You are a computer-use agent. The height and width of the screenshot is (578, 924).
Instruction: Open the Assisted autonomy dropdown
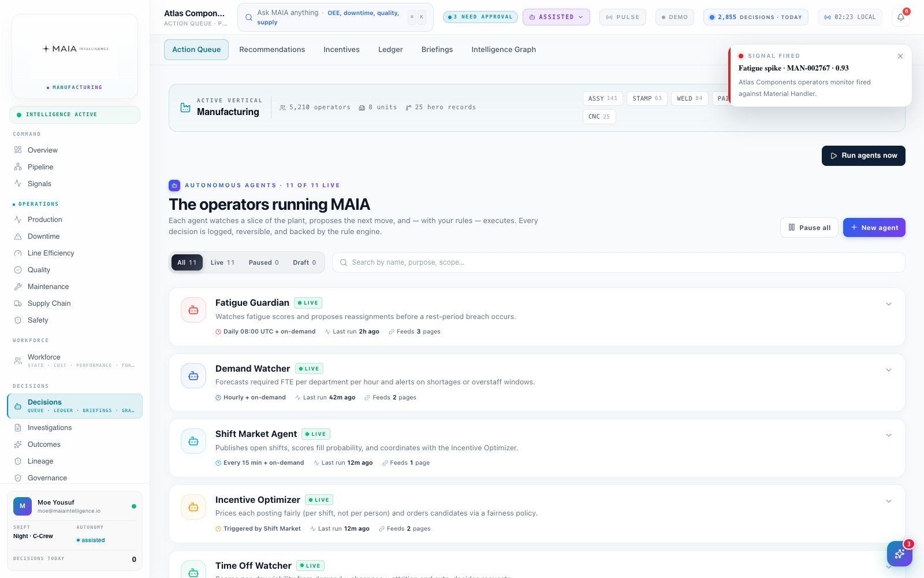(556, 17)
